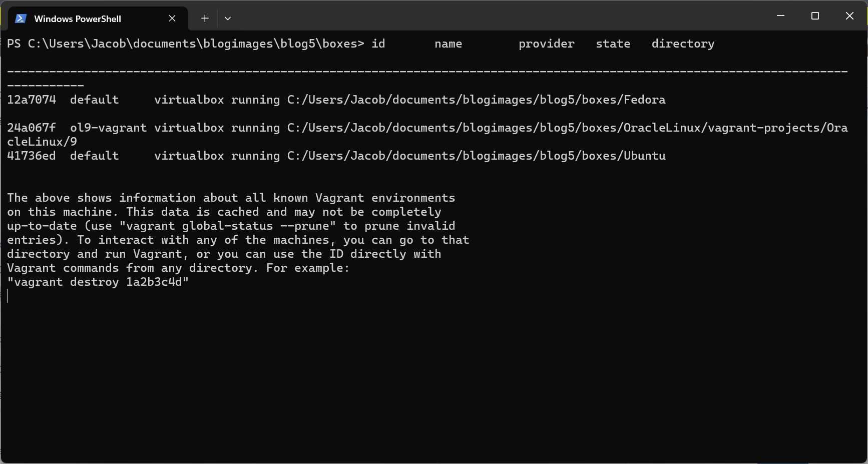
Task: Maximize the terminal window
Action: [x=815, y=16]
